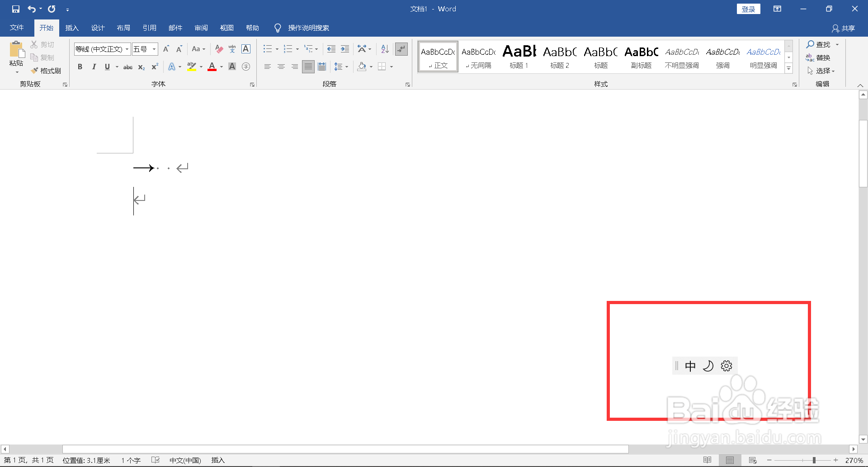Screen dimensions: 868x467
Task: Click the Decrease Indent icon
Action: click(x=331, y=49)
